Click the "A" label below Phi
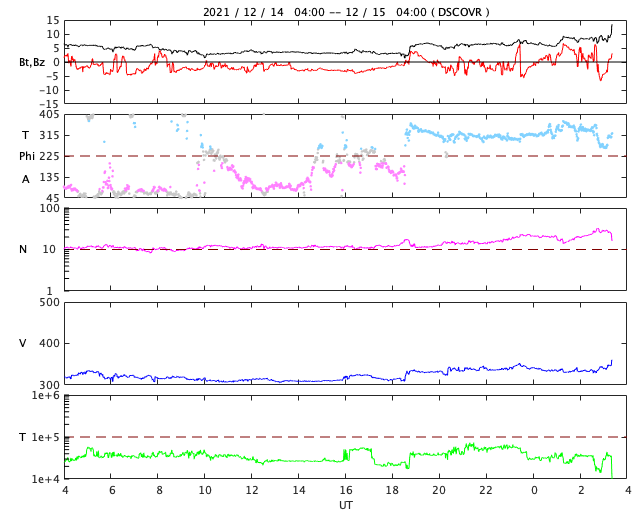640x512 pixels. pyautogui.click(x=26, y=179)
